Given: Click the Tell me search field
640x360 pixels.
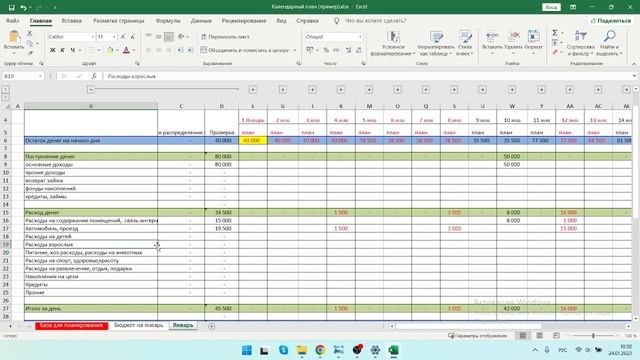Looking at the screenshot, I should coord(376,20).
